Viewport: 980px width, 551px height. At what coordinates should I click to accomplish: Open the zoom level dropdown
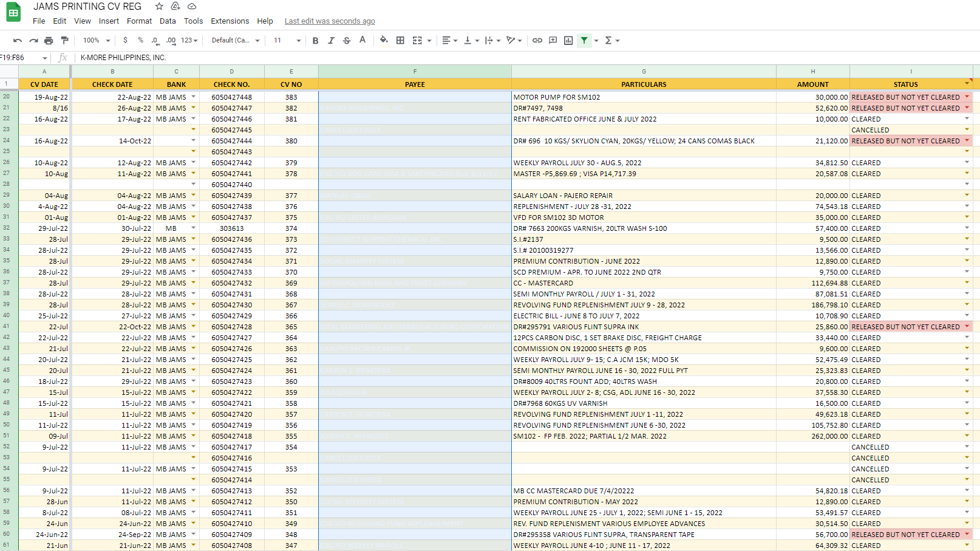[x=97, y=41]
